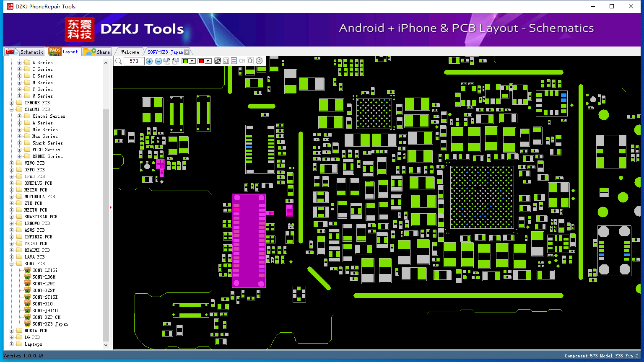
Task: Switch to the Schematic tab
Action: [x=25, y=52]
